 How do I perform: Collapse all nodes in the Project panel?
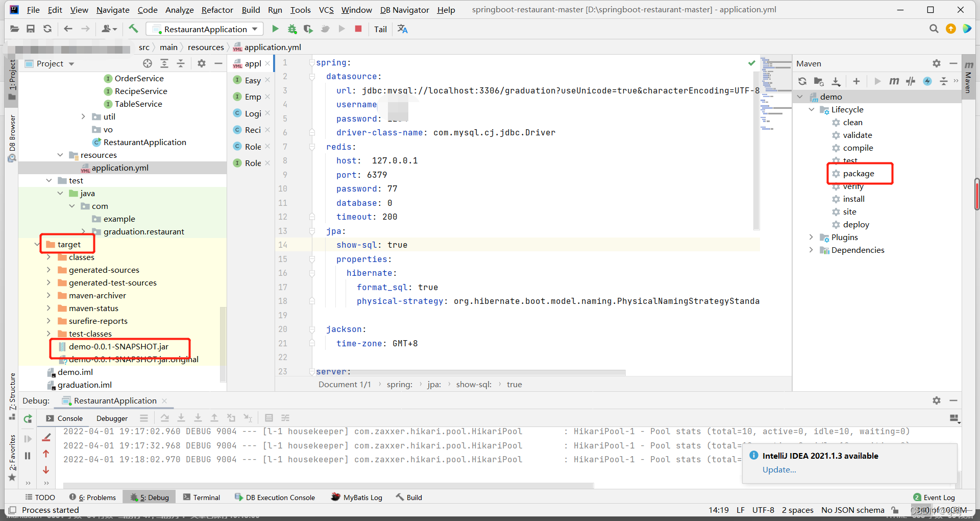coord(181,63)
